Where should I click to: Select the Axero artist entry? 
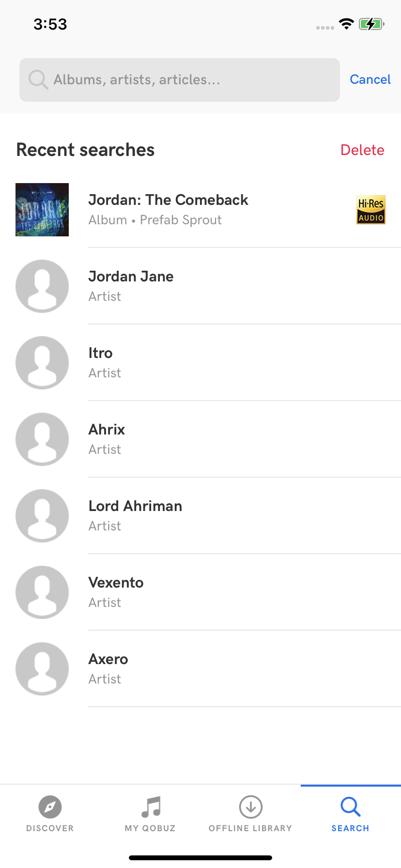108,668
